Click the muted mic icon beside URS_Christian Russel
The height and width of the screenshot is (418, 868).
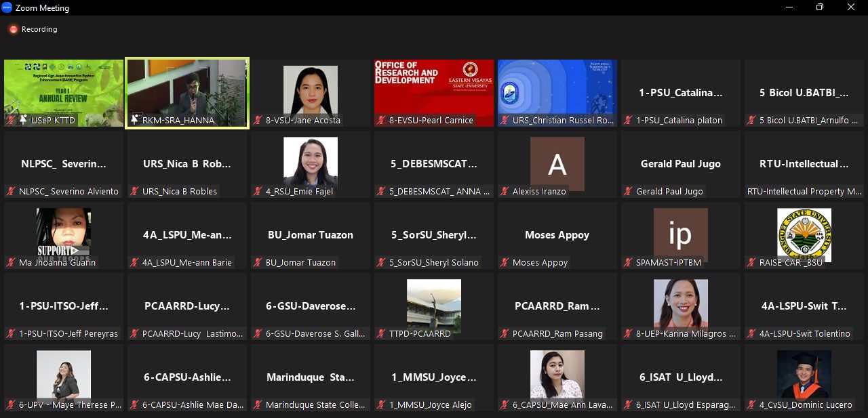click(505, 121)
